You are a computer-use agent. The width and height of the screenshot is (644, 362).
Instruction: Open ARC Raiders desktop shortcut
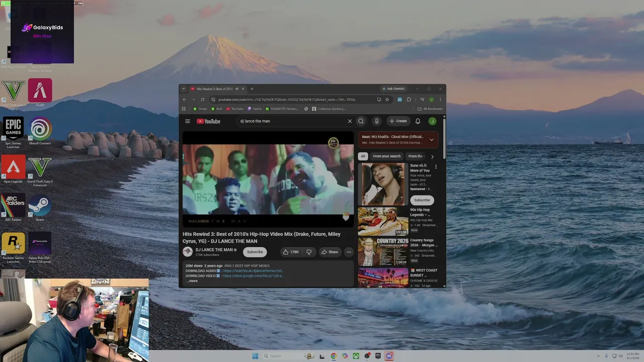point(14,208)
